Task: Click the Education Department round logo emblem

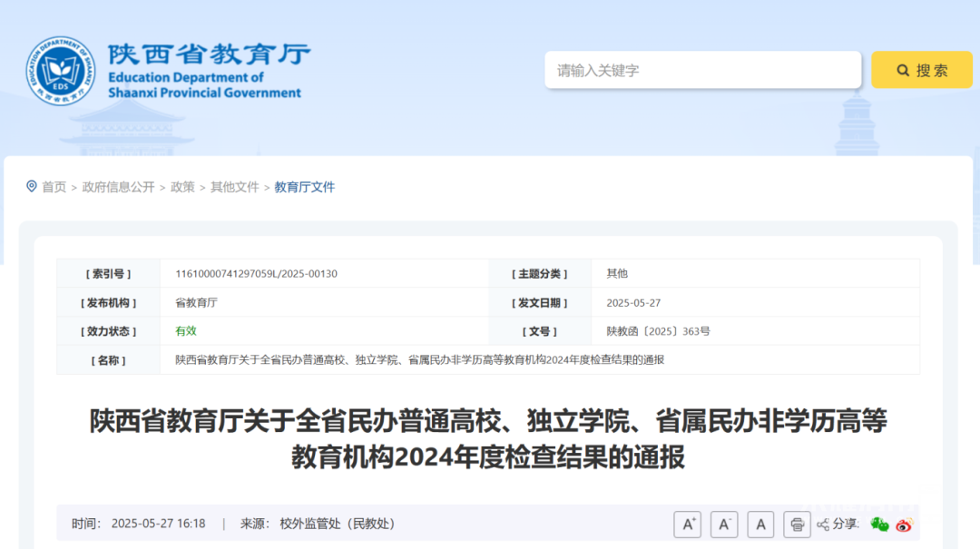Action: tap(60, 70)
